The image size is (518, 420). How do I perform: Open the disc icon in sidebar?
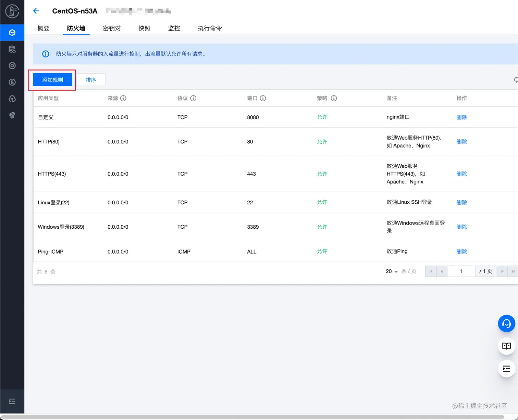(12, 66)
